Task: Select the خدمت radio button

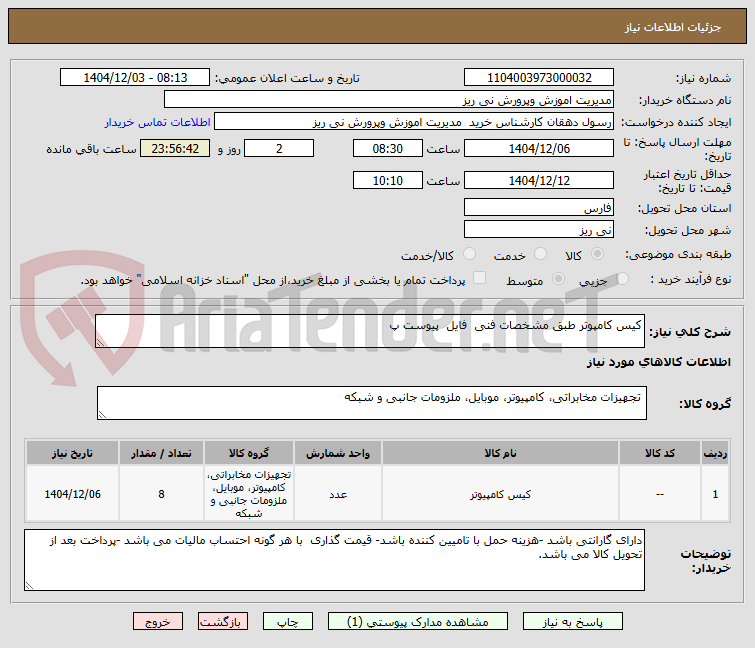Action: 540,254
